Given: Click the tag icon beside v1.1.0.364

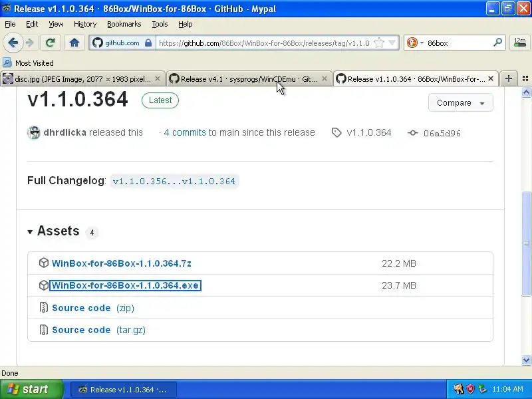Looking at the screenshot, I should tap(336, 132).
